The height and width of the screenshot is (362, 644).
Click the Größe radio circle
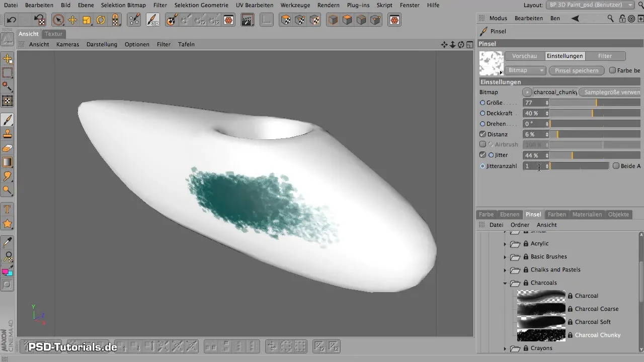coord(483,103)
